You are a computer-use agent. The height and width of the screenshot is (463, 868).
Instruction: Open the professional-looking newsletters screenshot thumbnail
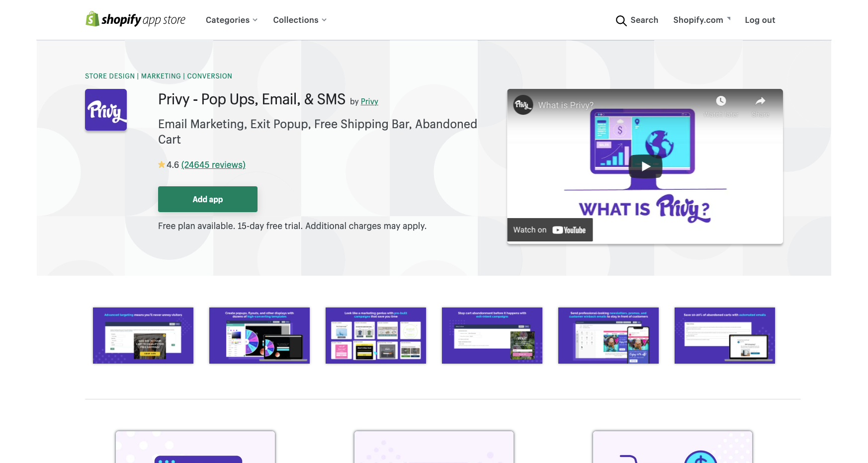pos(608,335)
